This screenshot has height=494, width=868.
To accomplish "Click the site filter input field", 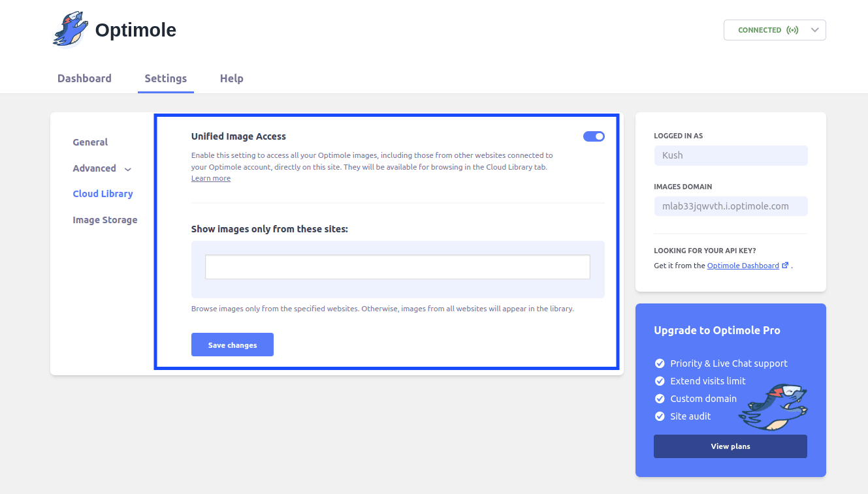I will point(397,267).
